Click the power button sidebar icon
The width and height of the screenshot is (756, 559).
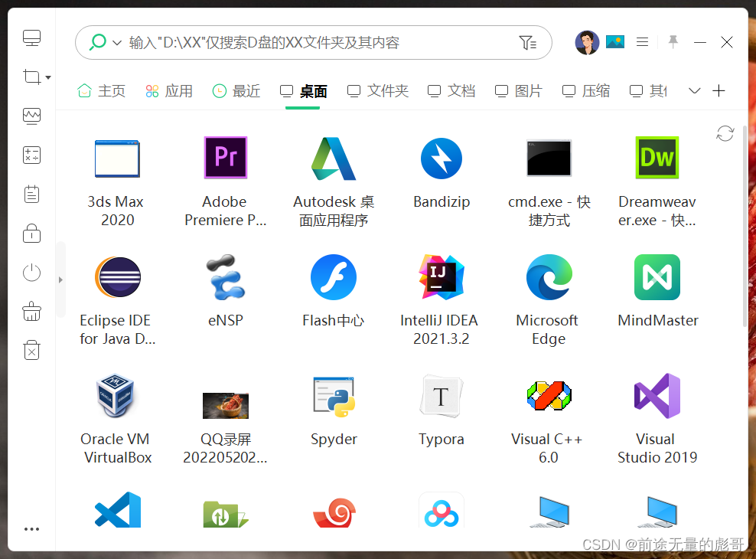32,273
